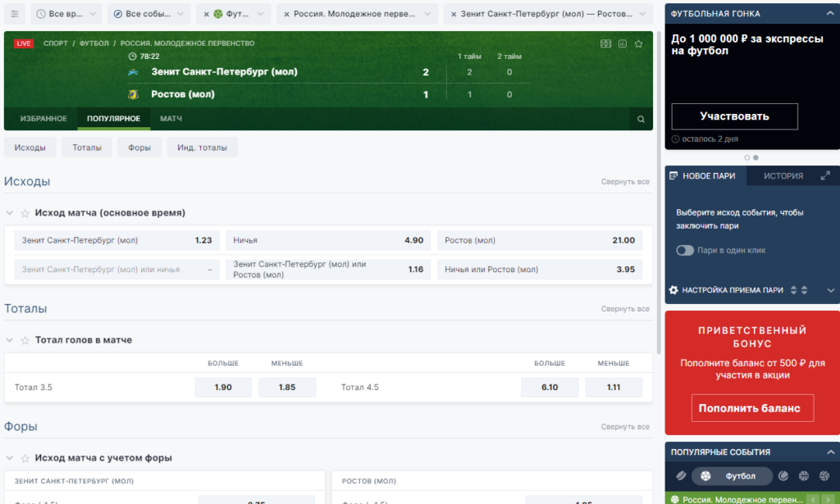Expand 'Настройка приема пари' chevron
The image size is (840, 504).
pyautogui.click(x=831, y=290)
